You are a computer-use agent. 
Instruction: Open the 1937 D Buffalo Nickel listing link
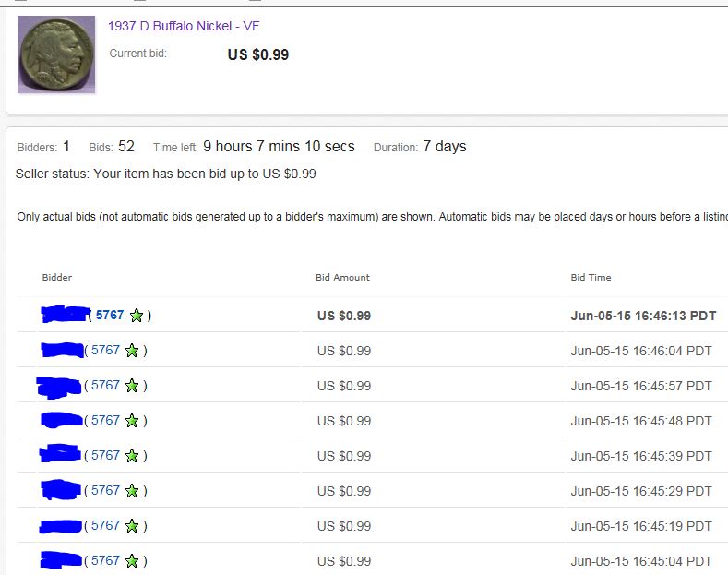coord(184,26)
